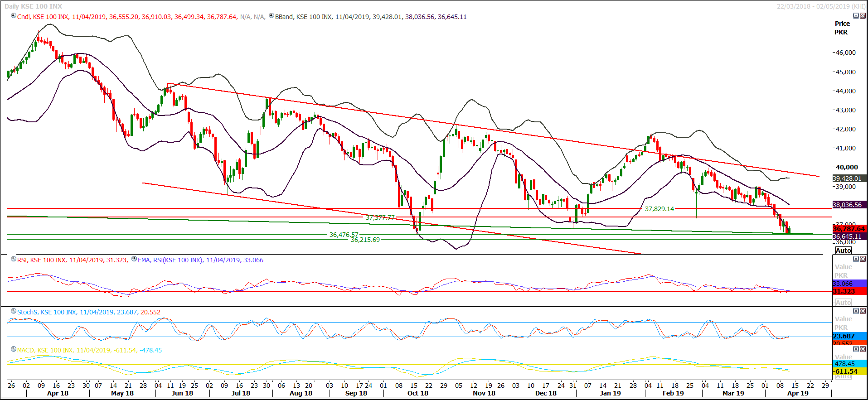This screenshot has width=868, height=400.
Task: Click the 40,000 price axis label
Action: coord(846,167)
